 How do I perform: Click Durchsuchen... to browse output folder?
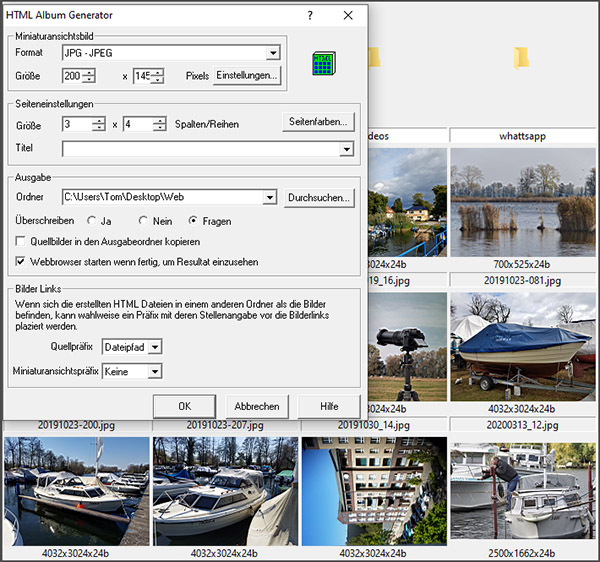tap(319, 198)
